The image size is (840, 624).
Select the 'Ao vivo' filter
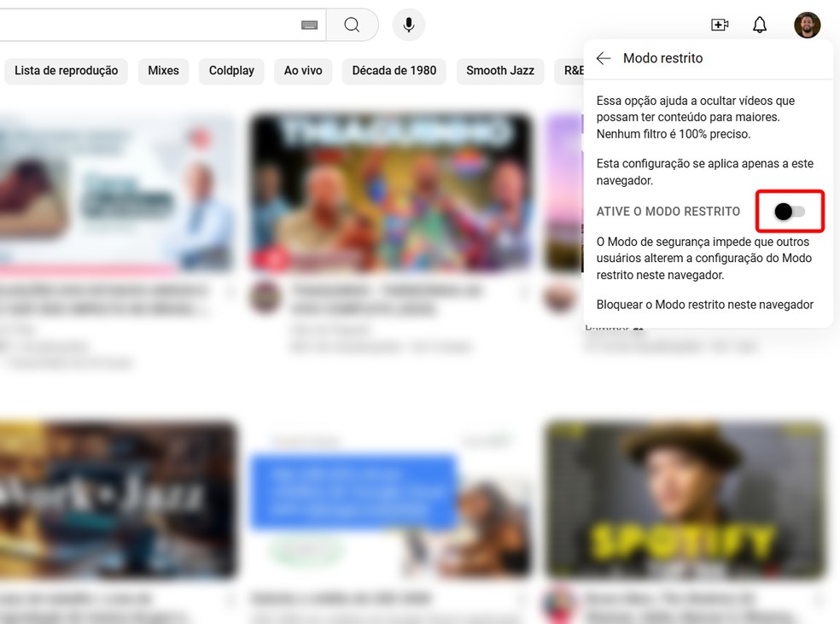tap(303, 71)
